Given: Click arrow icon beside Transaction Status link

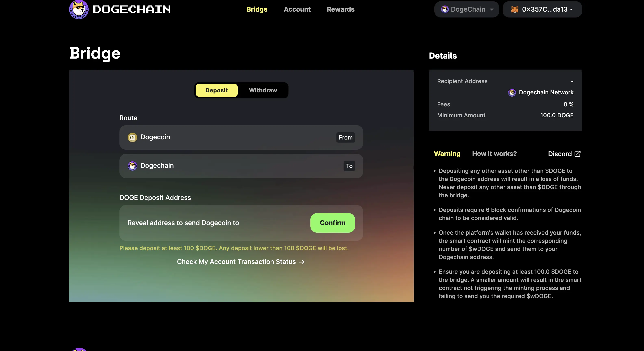Looking at the screenshot, I should click(x=302, y=262).
